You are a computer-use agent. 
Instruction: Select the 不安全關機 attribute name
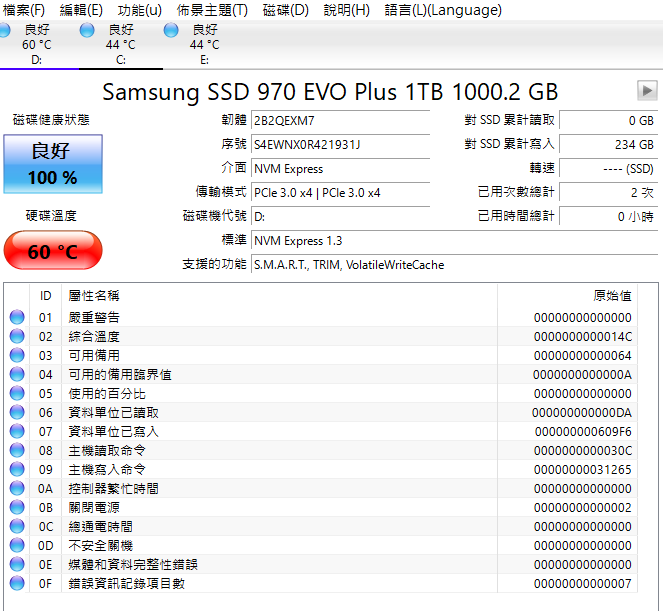[x=100, y=546]
